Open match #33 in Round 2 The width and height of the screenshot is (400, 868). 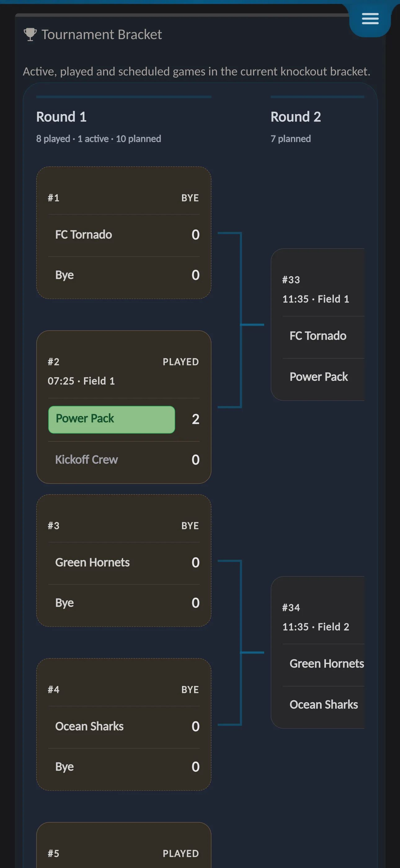click(291, 280)
